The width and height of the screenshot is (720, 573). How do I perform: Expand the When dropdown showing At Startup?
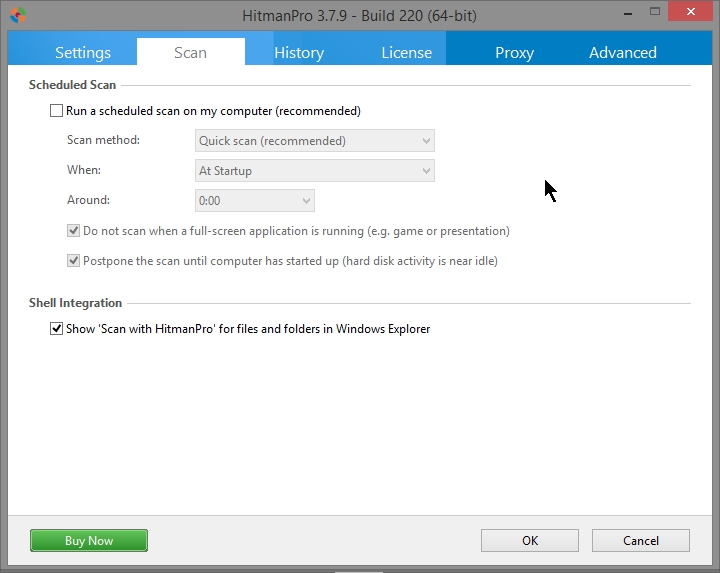point(315,171)
